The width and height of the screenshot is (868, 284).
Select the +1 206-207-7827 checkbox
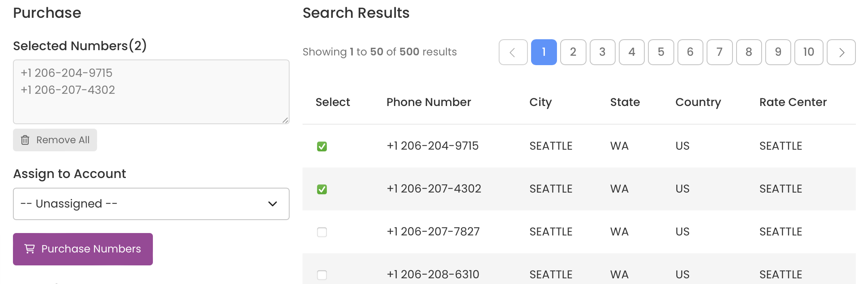pos(322,232)
